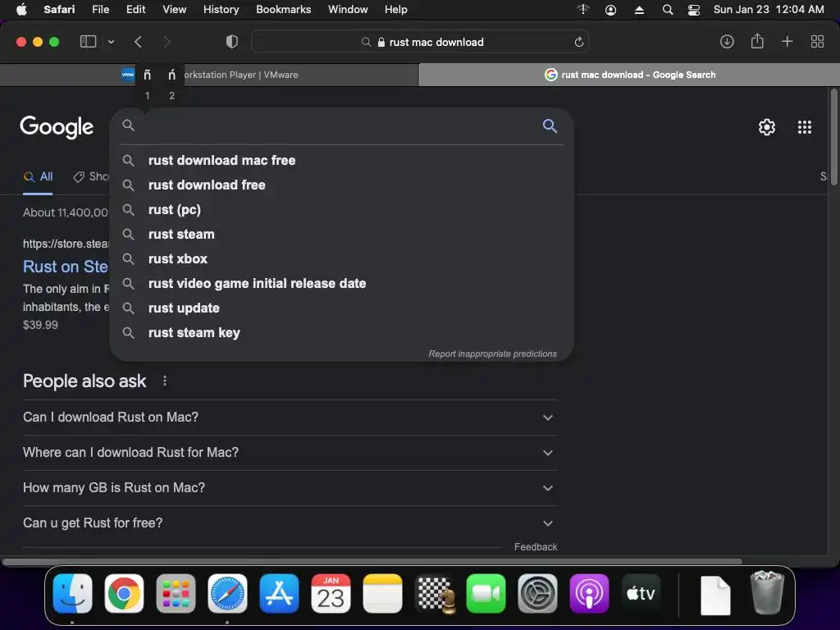
Task: Open Launchpad from the Dock
Action: (x=176, y=594)
